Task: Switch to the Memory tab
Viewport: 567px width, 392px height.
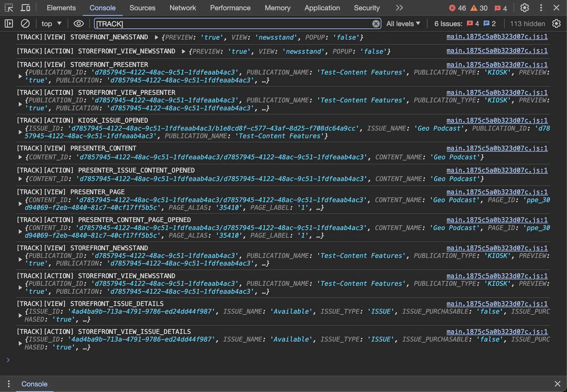Action: (x=277, y=8)
